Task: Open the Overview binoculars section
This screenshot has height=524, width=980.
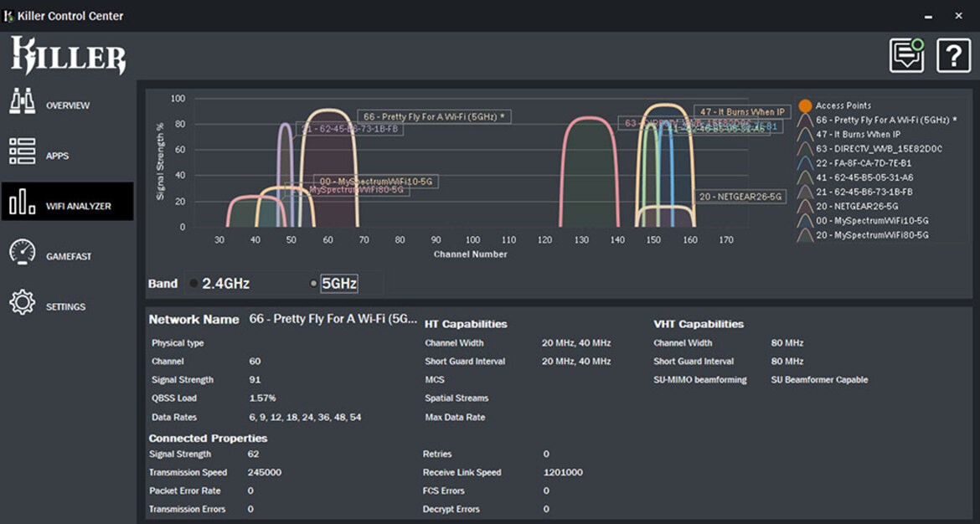Action: pos(68,105)
